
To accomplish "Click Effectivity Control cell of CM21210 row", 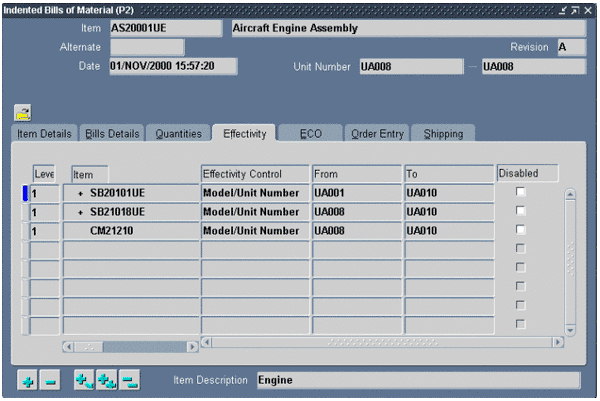I will pos(255,231).
